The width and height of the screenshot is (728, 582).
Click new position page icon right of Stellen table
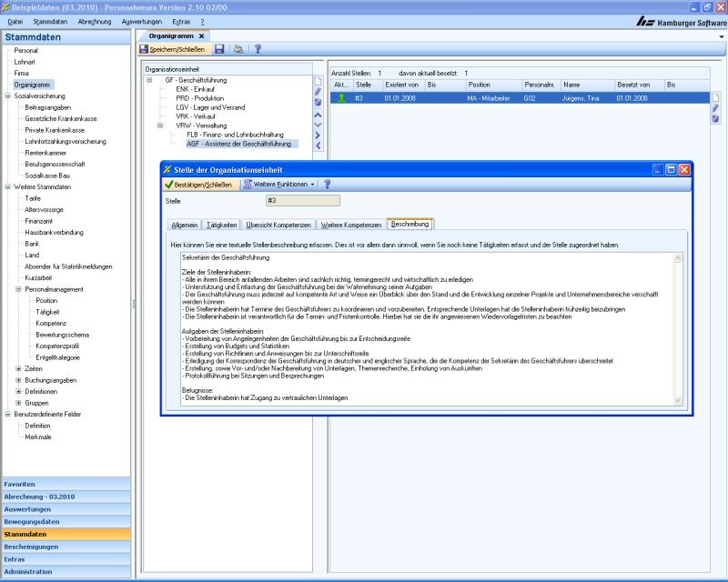715,97
